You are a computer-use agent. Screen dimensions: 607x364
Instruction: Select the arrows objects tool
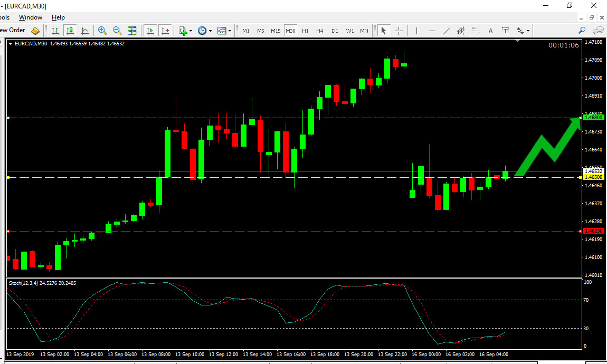point(520,31)
